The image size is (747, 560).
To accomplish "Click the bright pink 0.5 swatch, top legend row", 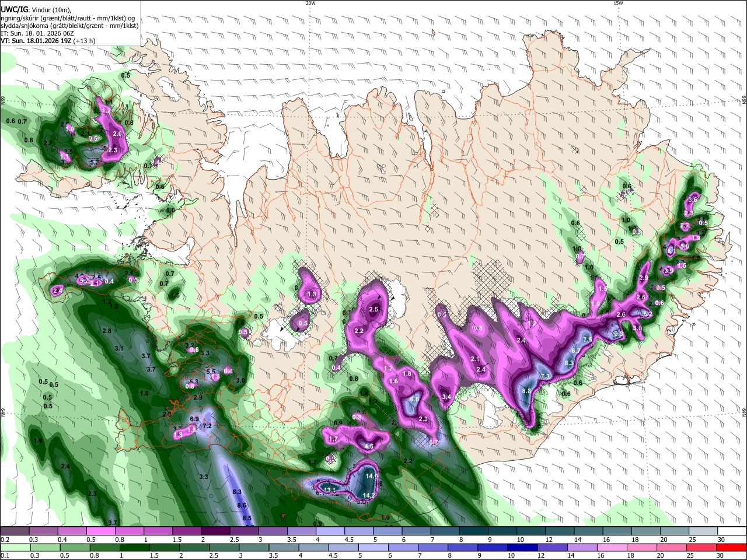I will click(100, 531).
